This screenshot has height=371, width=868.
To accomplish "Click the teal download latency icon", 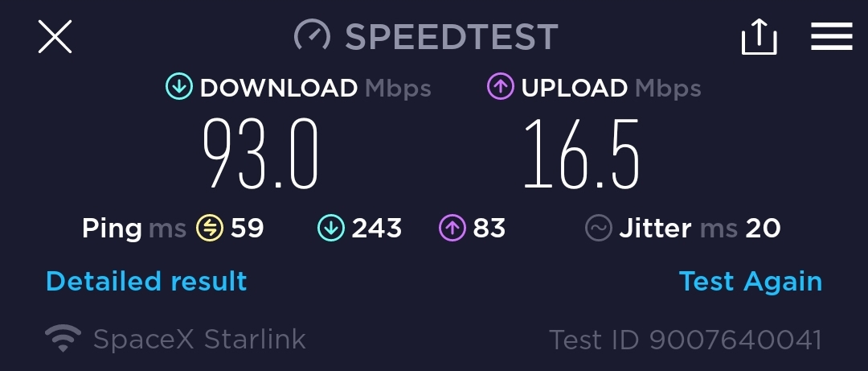I will [x=331, y=228].
